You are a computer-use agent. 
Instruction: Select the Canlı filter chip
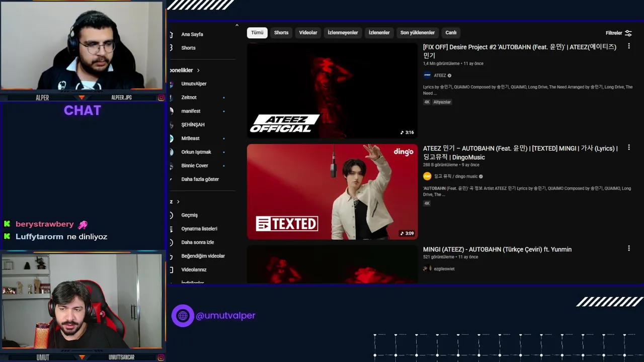point(451,33)
